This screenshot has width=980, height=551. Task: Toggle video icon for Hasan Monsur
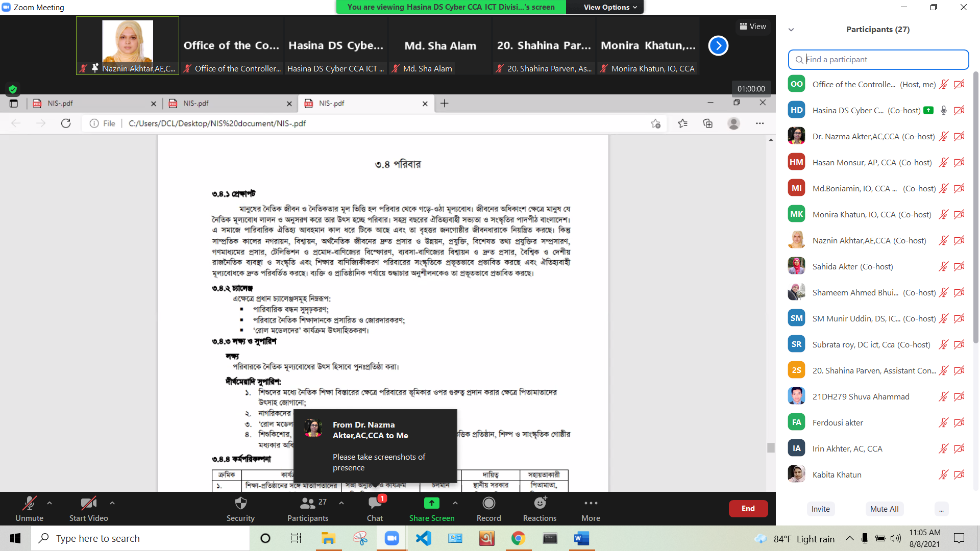pyautogui.click(x=960, y=162)
